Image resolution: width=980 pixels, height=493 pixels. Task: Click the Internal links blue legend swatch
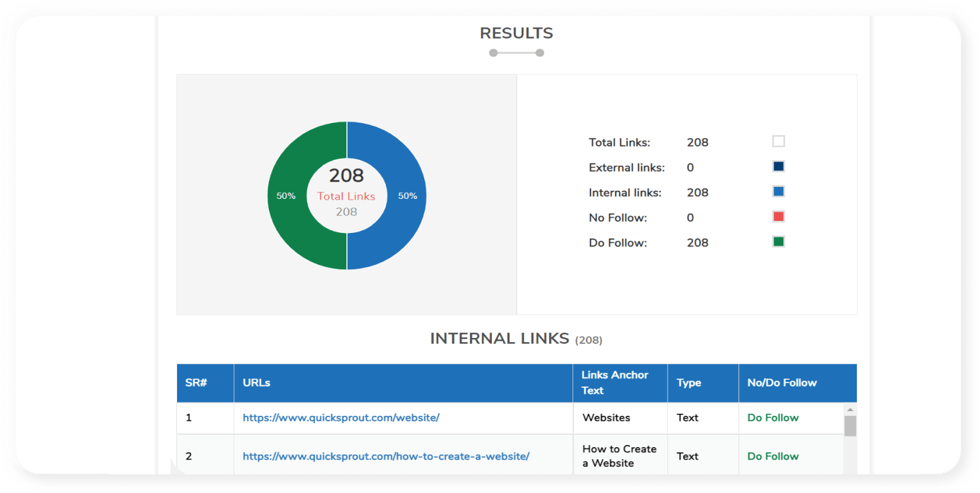(778, 192)
